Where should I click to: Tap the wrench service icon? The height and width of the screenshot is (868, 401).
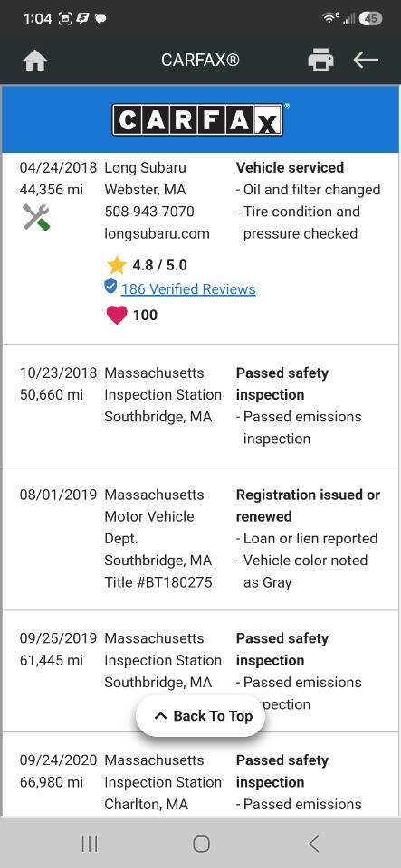[36, 217]
